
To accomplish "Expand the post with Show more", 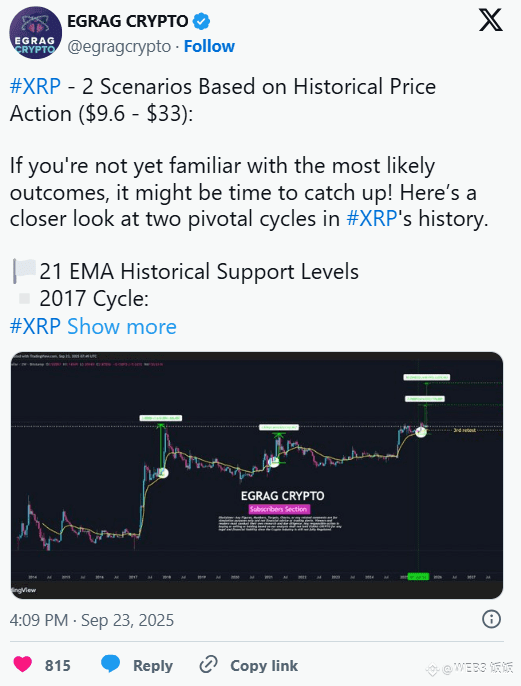I will click(122, 326).
